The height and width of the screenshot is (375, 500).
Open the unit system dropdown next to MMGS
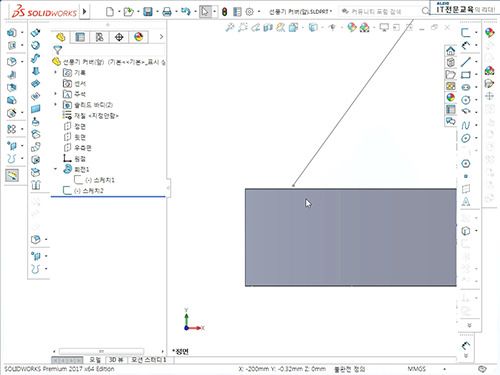(444, 369)
